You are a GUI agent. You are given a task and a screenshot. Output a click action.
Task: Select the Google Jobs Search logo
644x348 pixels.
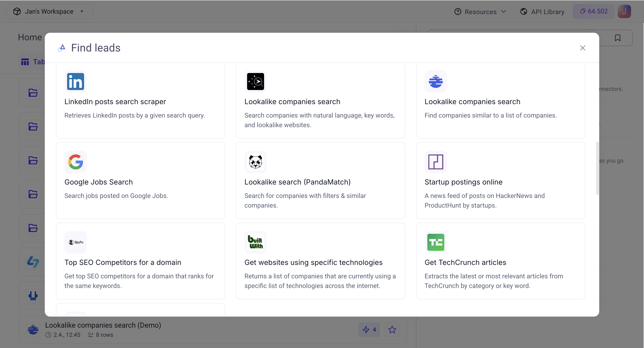(x=76, y=162)
